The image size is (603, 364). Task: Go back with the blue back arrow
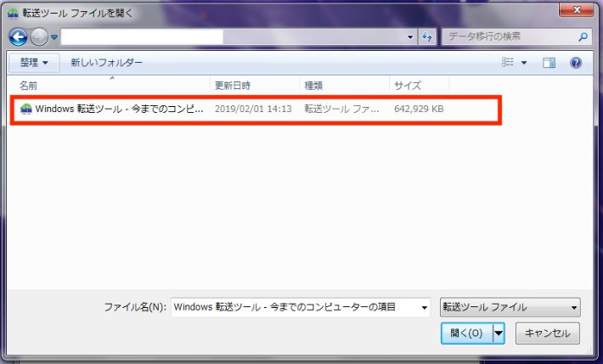point(18,37)
